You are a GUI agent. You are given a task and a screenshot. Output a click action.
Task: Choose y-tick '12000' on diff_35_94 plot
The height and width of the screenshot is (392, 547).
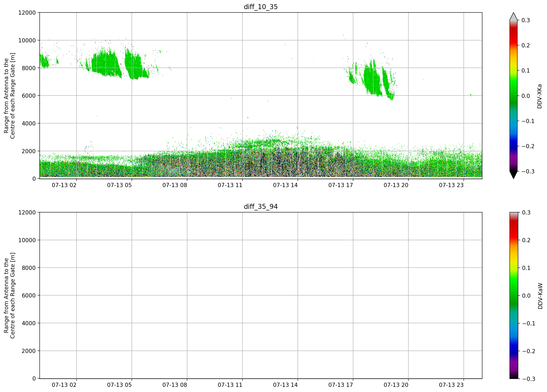coord(27,213)
